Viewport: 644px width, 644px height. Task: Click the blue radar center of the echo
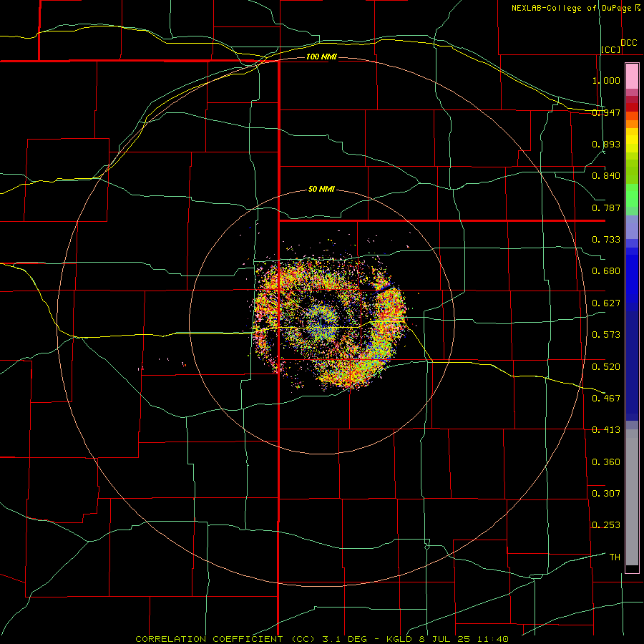(x=323, y=323)
